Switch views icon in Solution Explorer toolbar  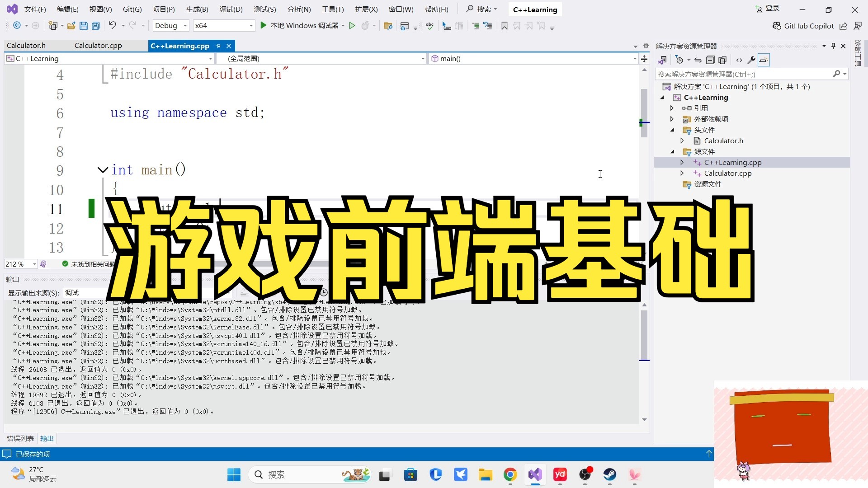(x=663, y=60)
